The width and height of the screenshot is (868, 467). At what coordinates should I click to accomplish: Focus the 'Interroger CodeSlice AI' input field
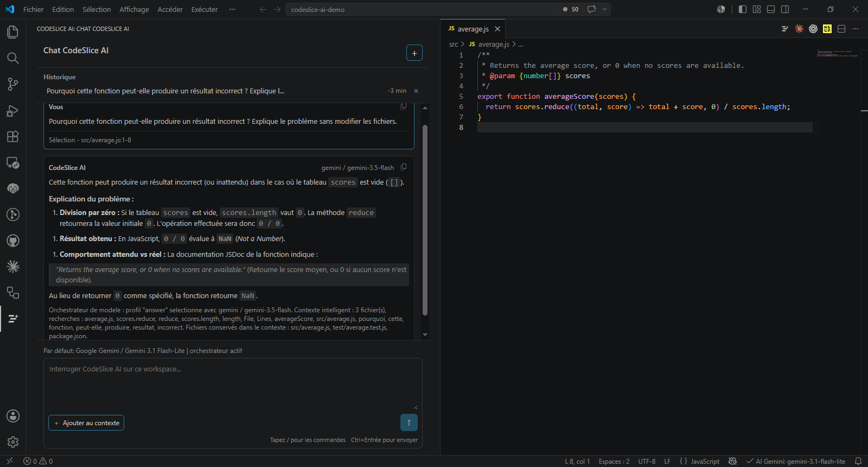pos(233,384)
